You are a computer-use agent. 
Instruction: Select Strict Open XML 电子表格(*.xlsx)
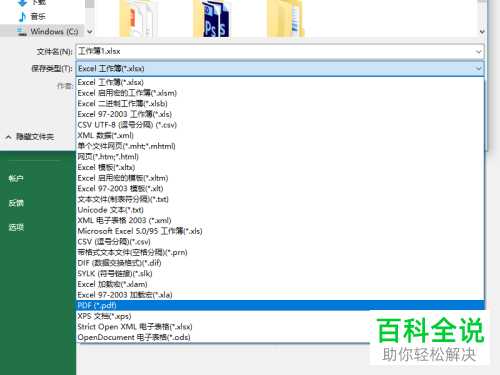(x=223, y=327)
